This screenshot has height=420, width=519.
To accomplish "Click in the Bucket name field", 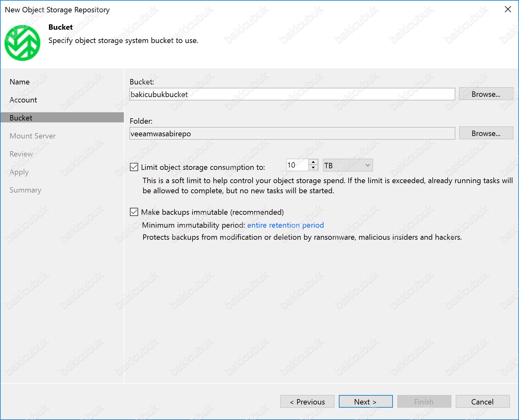I will (x=292, y=94).
